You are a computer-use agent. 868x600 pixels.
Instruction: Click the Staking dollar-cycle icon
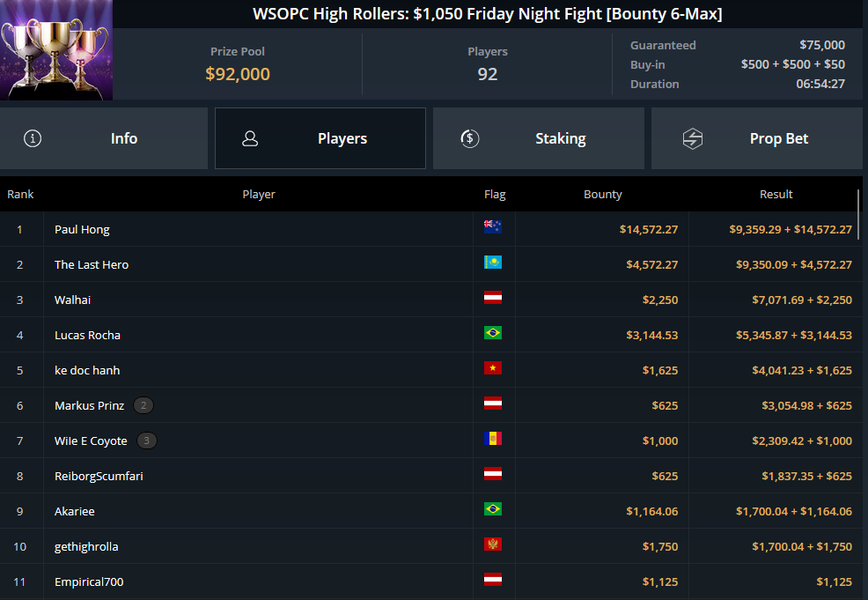[470, 138]
